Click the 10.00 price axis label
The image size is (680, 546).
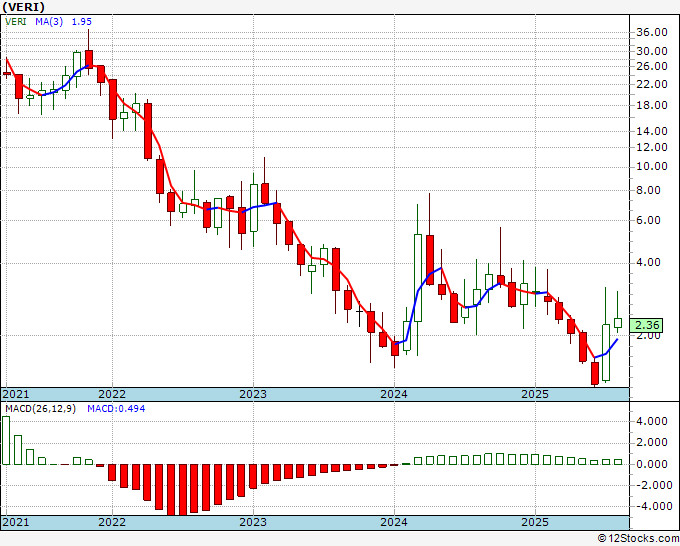(x=652, y=167)
